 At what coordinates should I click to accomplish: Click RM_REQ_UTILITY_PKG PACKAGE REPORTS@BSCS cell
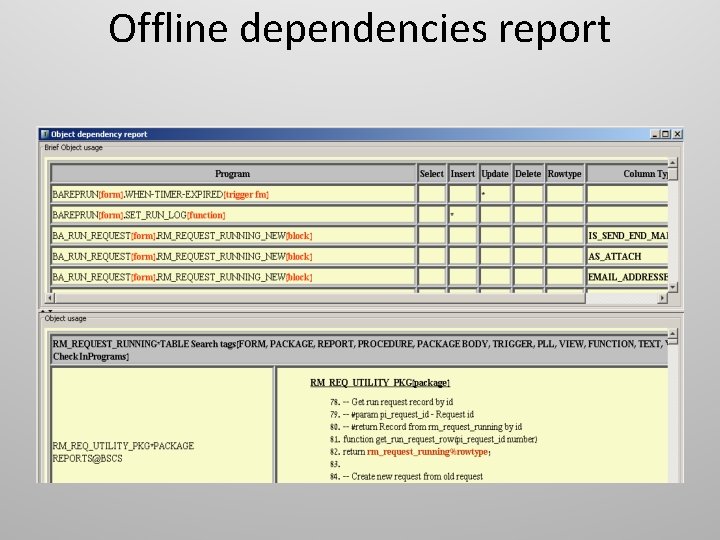pyautogui.click(x=163, y=425)
